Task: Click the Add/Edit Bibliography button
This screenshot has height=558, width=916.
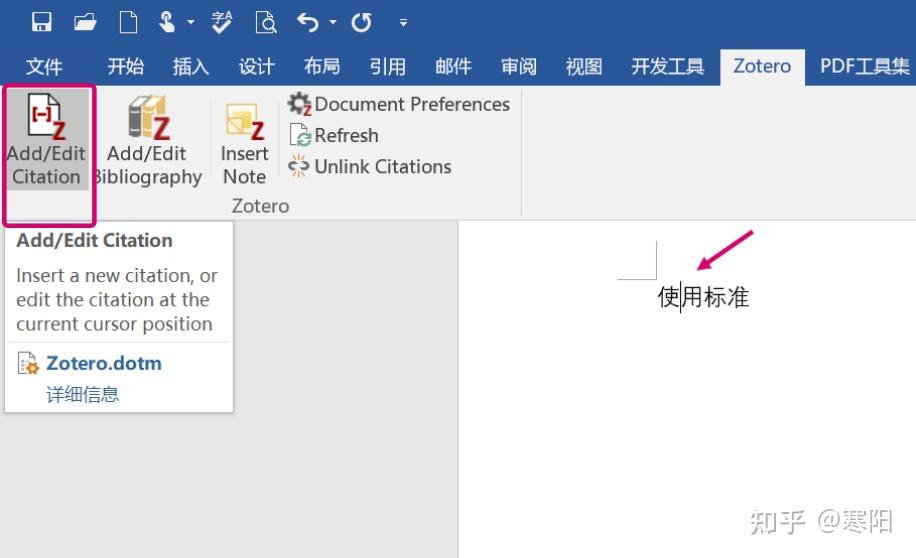Action: point(147,140)
